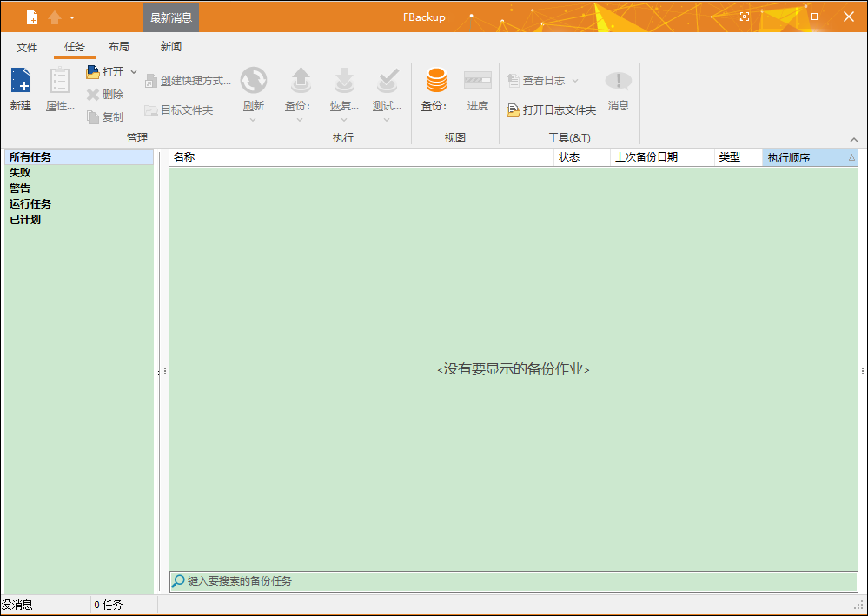The image size is (868, 616).
Task: Open the 属性 properties icon
Action: [x=59, y=80]
